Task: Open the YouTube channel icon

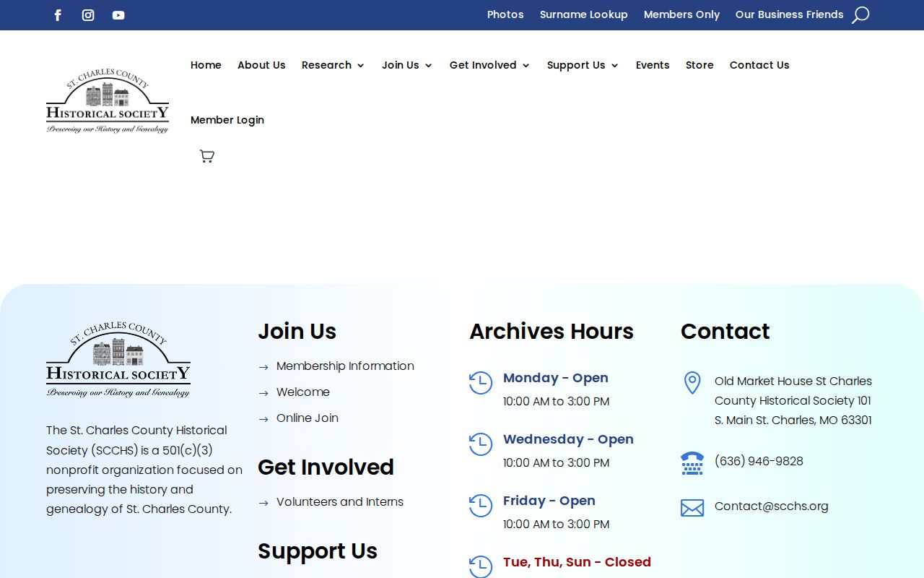Action: coord(118,15)
